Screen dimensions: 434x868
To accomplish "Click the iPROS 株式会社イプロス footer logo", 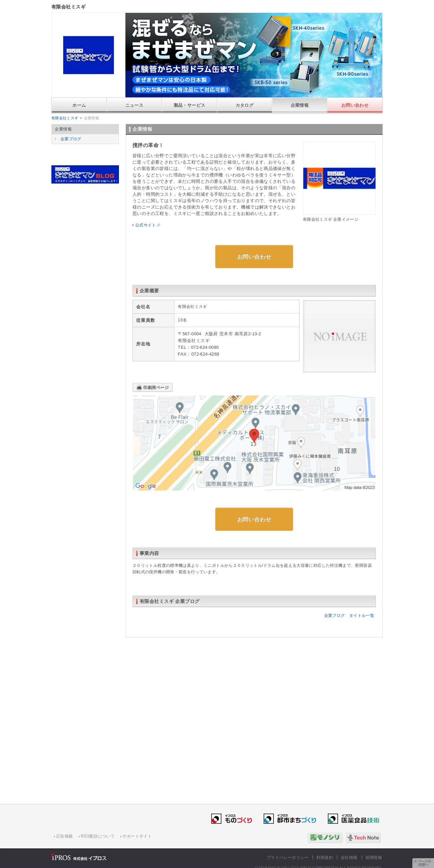I will [79, 858].
